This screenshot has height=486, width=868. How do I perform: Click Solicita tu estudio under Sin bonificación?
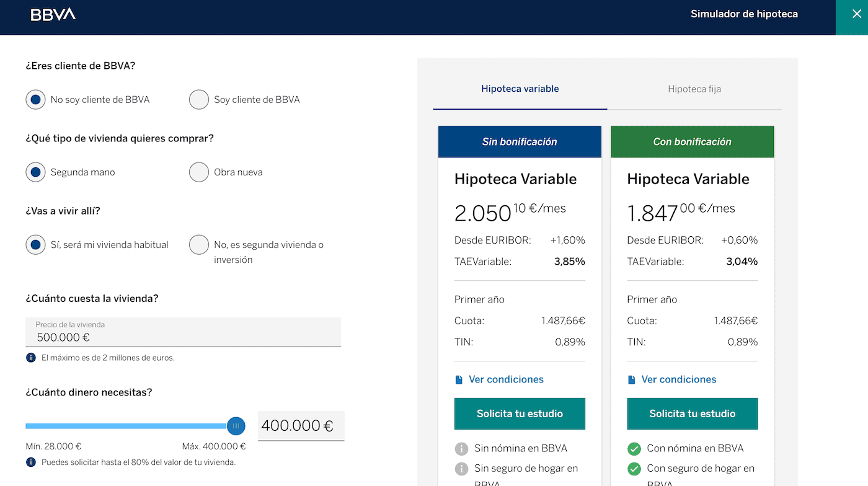coord(520,413)
